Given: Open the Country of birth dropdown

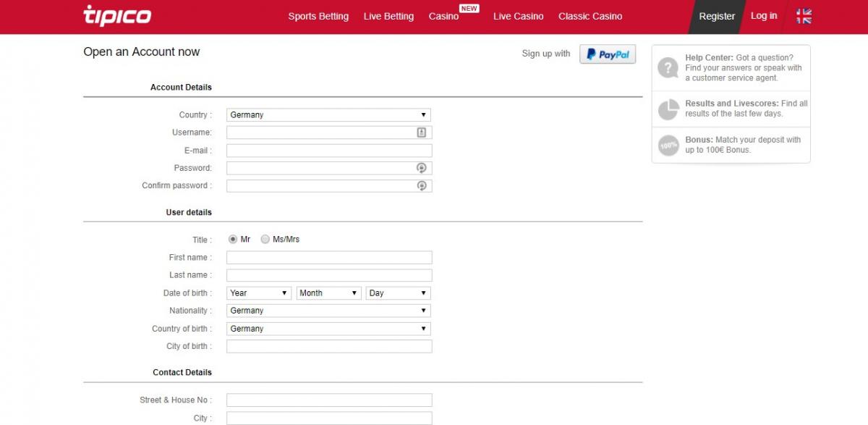Looking at the screenshot, I should pyautogui.click(x=328, y=329).
